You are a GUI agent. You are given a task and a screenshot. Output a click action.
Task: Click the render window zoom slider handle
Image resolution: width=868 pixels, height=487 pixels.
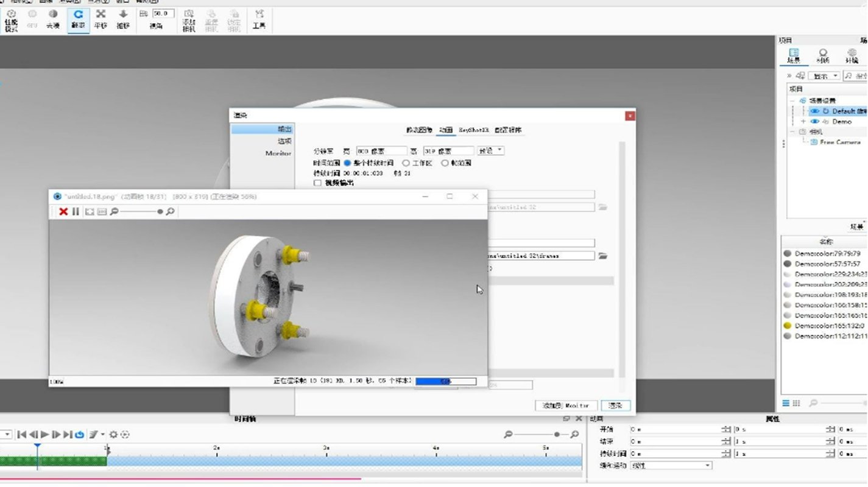[x=160, y=211]
